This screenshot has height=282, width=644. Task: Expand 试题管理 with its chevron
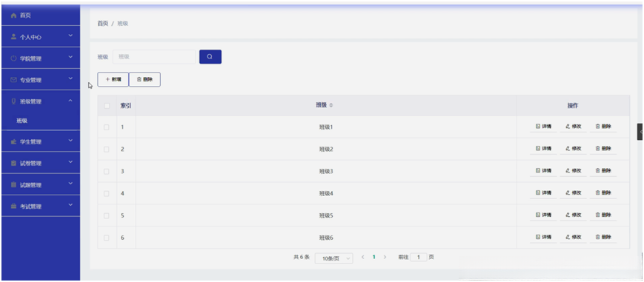pyautogui.click(x=70, y=184)
